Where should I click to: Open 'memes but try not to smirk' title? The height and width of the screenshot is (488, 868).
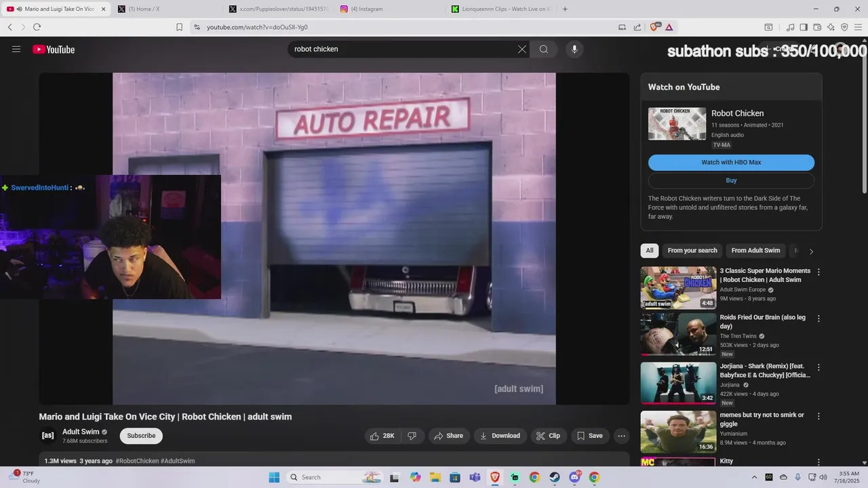click(762, 420)
